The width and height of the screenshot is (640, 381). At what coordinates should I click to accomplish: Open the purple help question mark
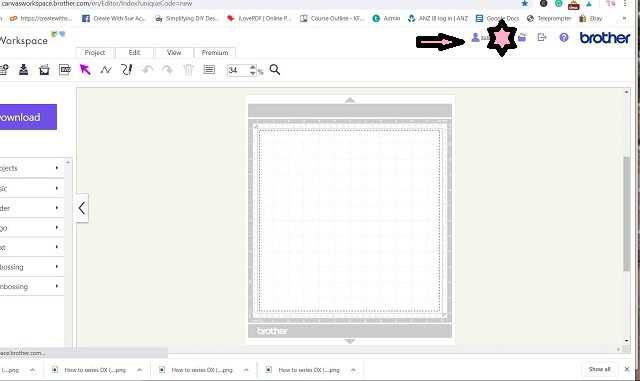click(564, 38)
